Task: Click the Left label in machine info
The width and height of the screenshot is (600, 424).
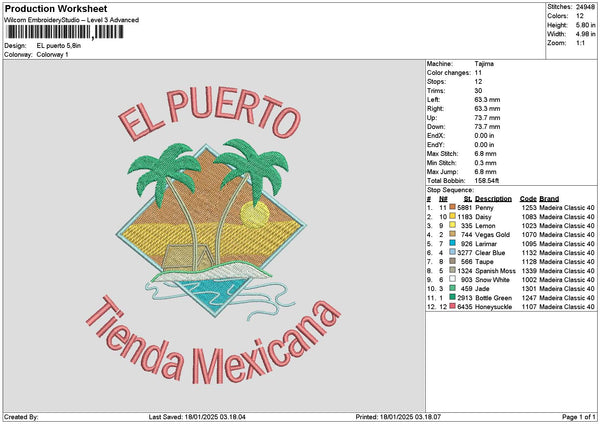Action: point(433,99)
